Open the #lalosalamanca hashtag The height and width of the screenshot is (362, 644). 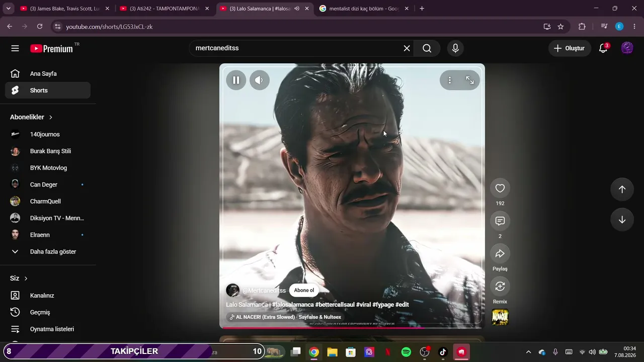293,305
